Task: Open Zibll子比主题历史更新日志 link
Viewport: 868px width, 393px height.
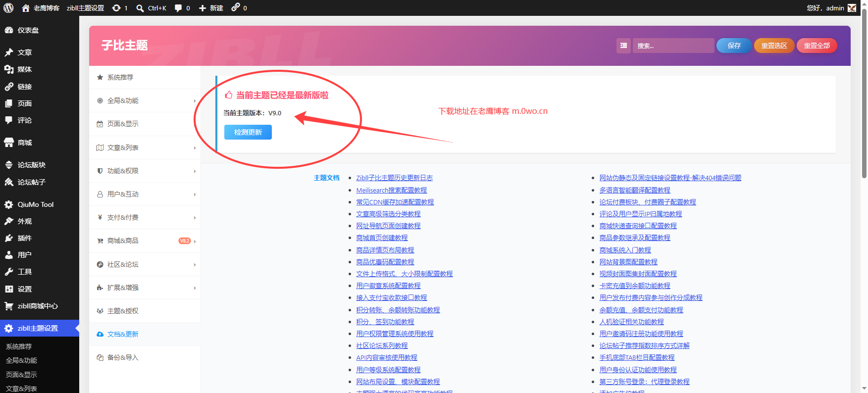Action: pos(394,178)
